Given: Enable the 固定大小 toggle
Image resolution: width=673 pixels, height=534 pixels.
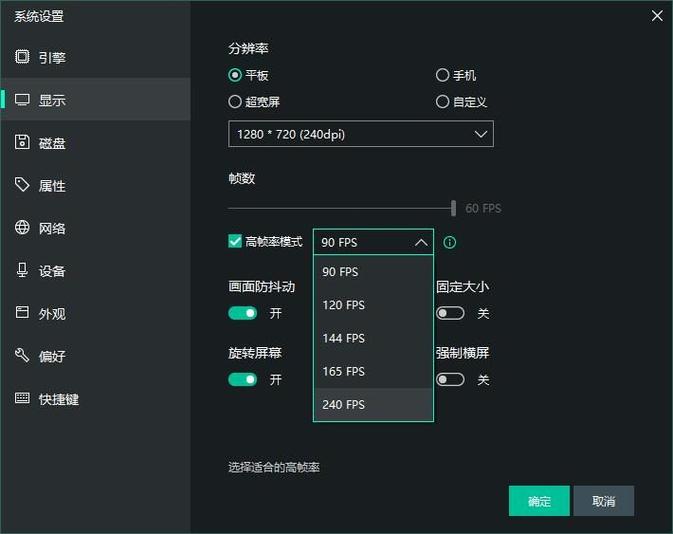Looking at the screenshot, I should click(x=450, y=313).
